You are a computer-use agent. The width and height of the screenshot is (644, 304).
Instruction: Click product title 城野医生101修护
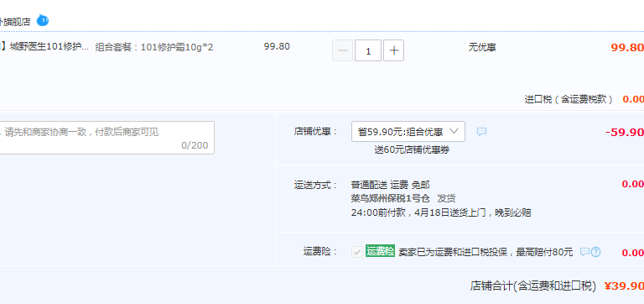(x=49, y=47)
